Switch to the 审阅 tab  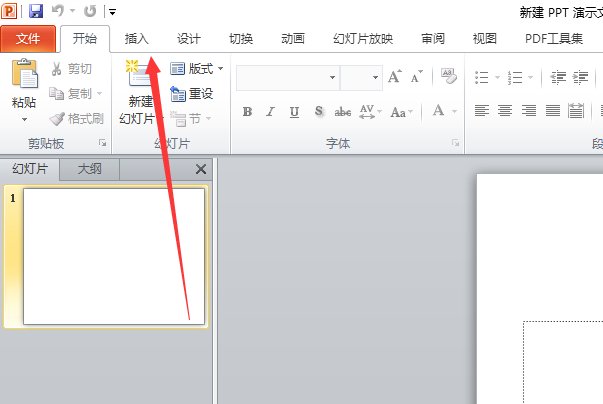coord(433,38)
